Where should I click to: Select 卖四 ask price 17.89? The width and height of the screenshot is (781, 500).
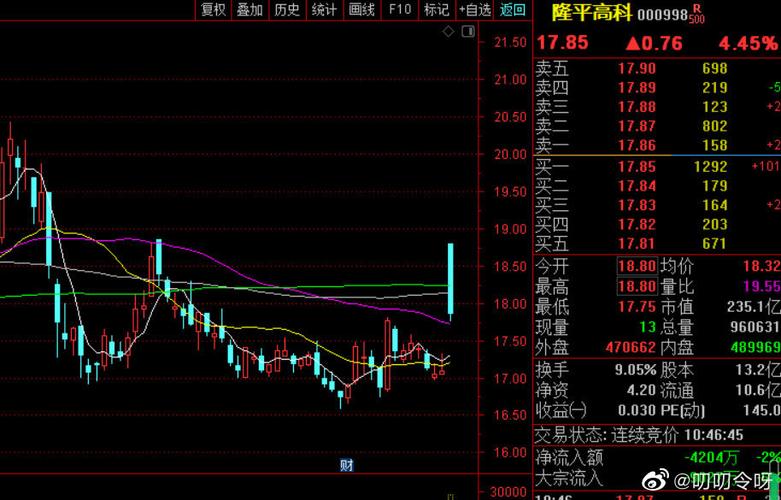[637, 88]
